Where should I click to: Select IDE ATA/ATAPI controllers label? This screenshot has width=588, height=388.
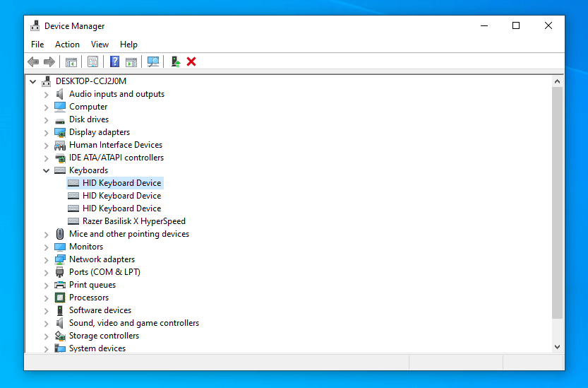[x=116, y=158]
